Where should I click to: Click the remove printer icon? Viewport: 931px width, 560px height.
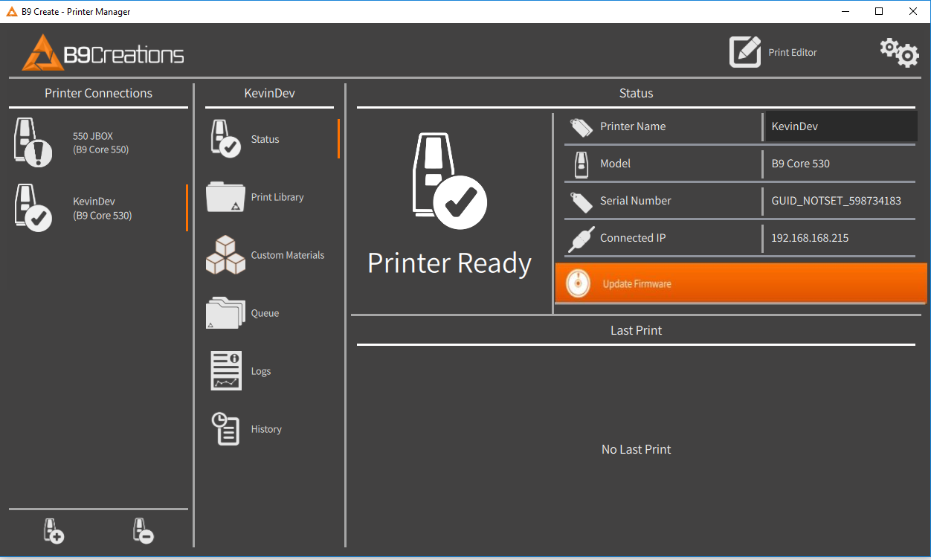pos(144,531)
